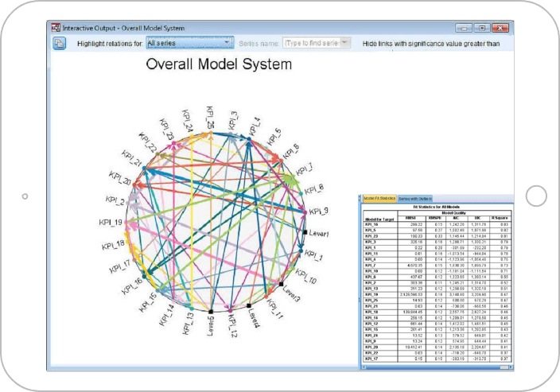Select the KPI_10 node label in the chart
The image size is (560, 392).
[x=305, y=276]
